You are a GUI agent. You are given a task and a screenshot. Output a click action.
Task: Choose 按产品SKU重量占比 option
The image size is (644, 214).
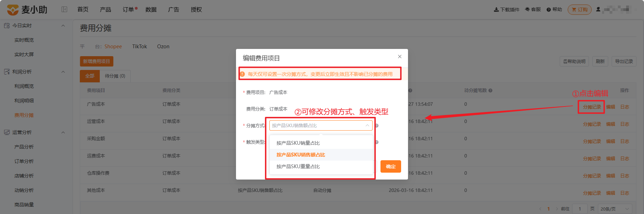321,166
